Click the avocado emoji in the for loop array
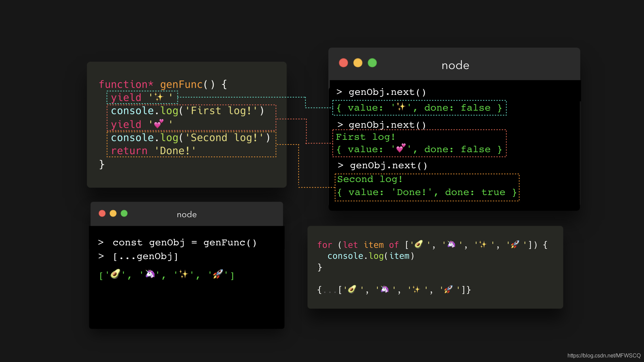The height and width of the screenshot is (362, 644). [419, 244]
